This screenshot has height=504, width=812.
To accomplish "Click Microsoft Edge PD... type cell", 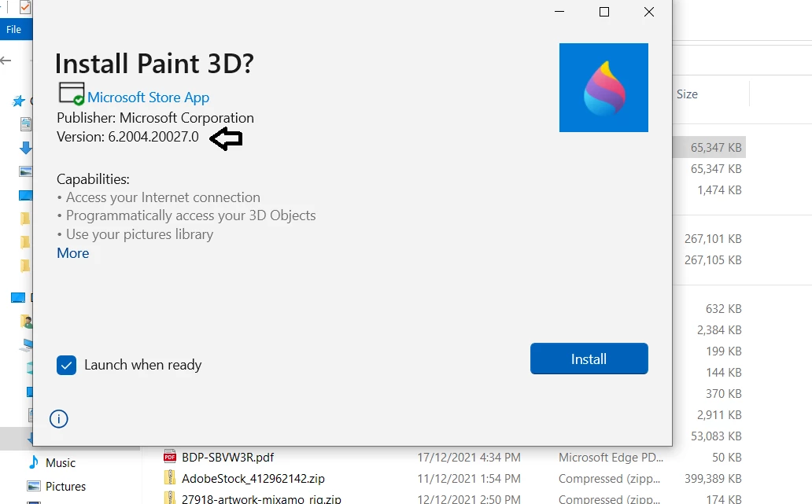I will click(611, 458).
